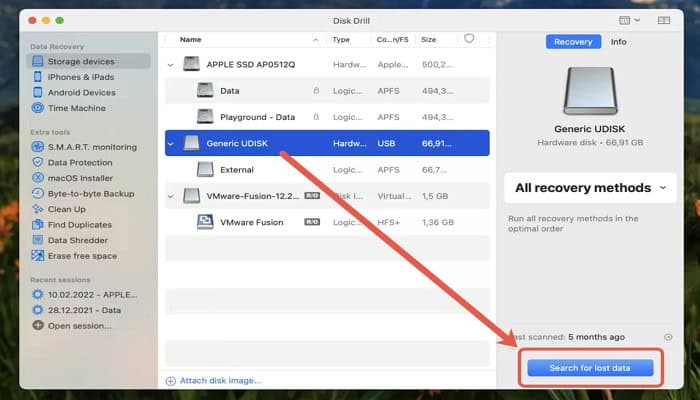Load the 28.12.2021 - Data session
The width and height of the screenshot is (700, 400).
coord(84,311)
